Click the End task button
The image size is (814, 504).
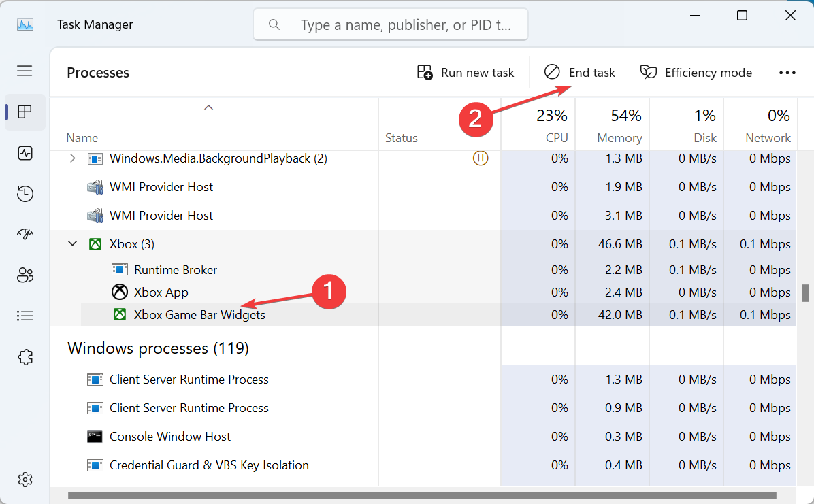(x=579, y=72)
